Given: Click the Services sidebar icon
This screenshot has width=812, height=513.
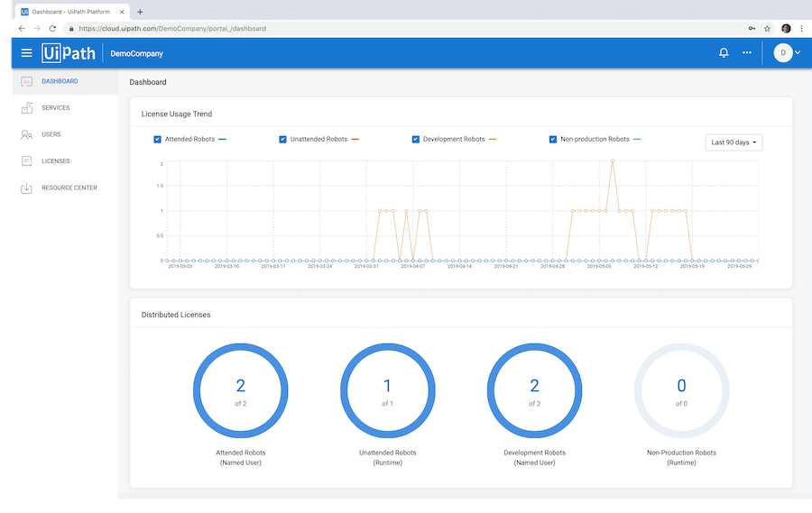Looking at the screenshot, I should coord(26,107).
